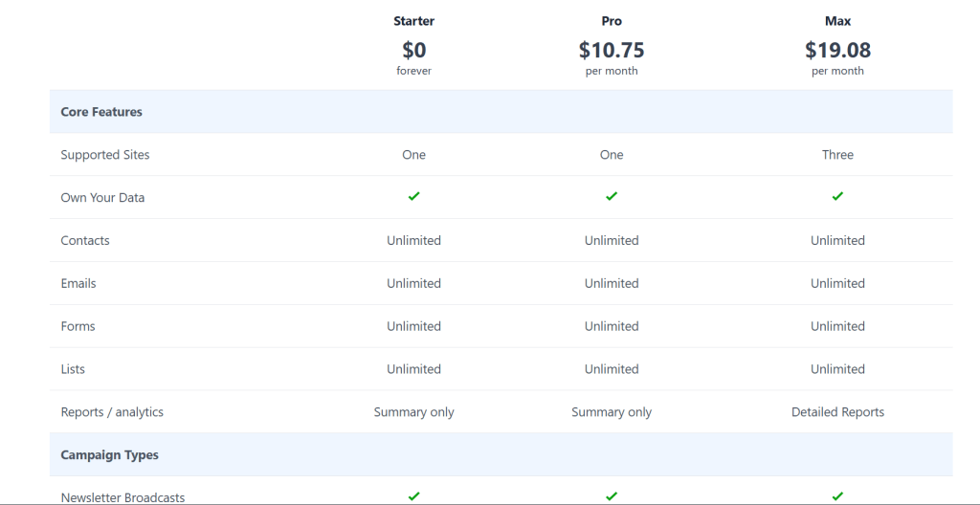Click the Contacts row label

[85, 241]
